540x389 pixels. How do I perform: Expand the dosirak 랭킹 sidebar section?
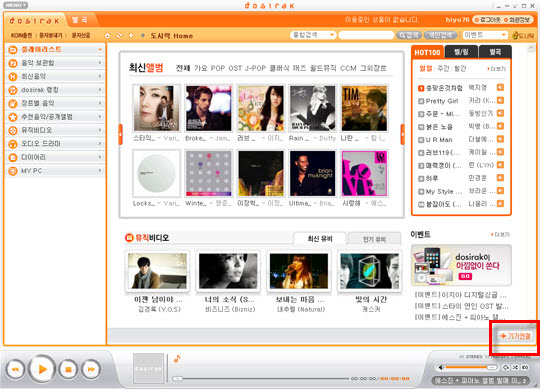click(x=55, y=90)
